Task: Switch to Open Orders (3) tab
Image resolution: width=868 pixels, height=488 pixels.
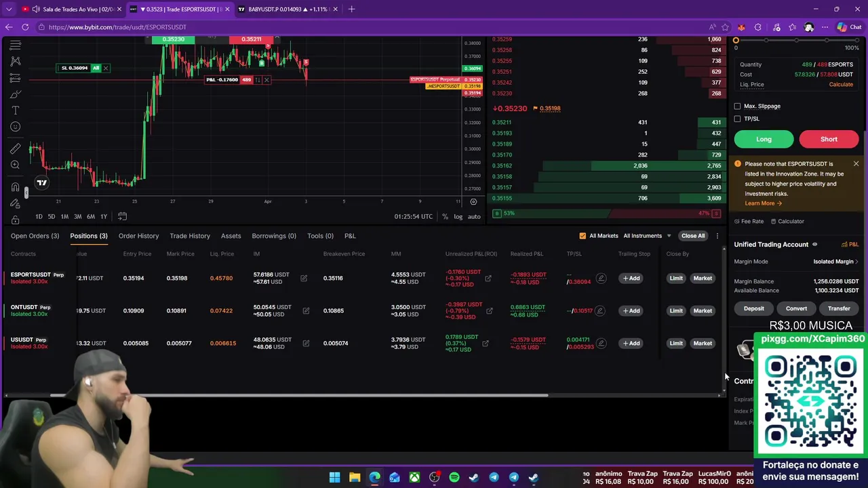Action: coord(35,236)
